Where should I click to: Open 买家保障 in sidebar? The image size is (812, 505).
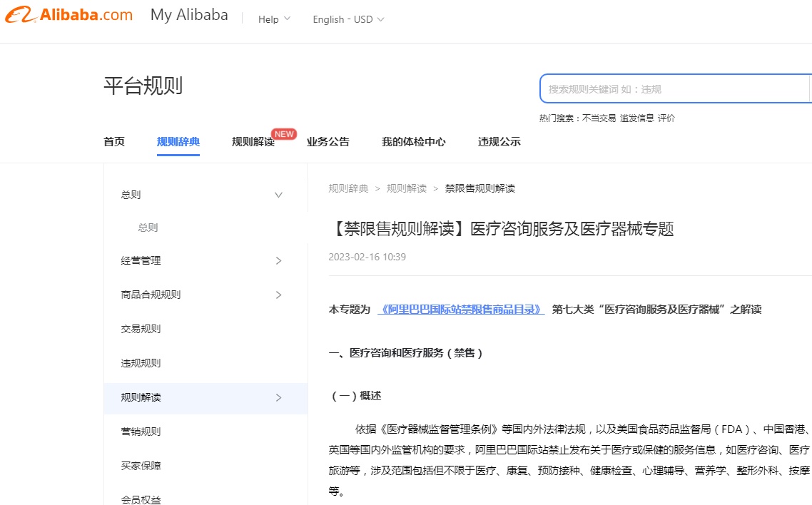click(141, 466)
